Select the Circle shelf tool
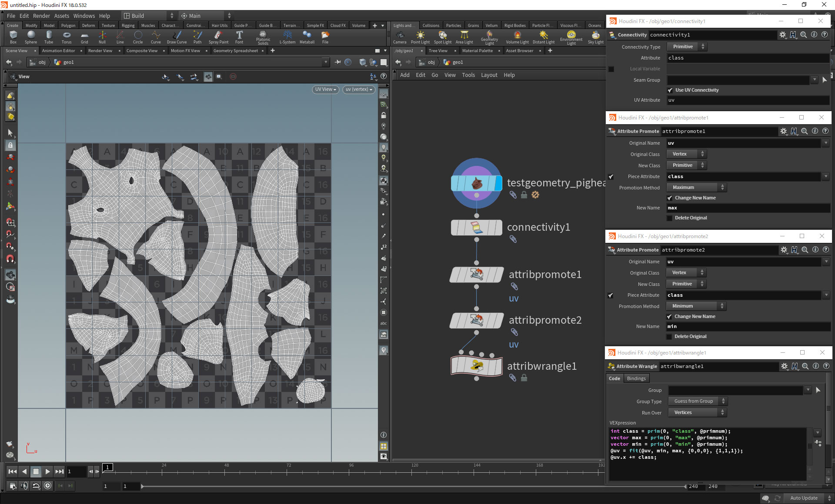835x504 pixels. [x=138, y=37]
